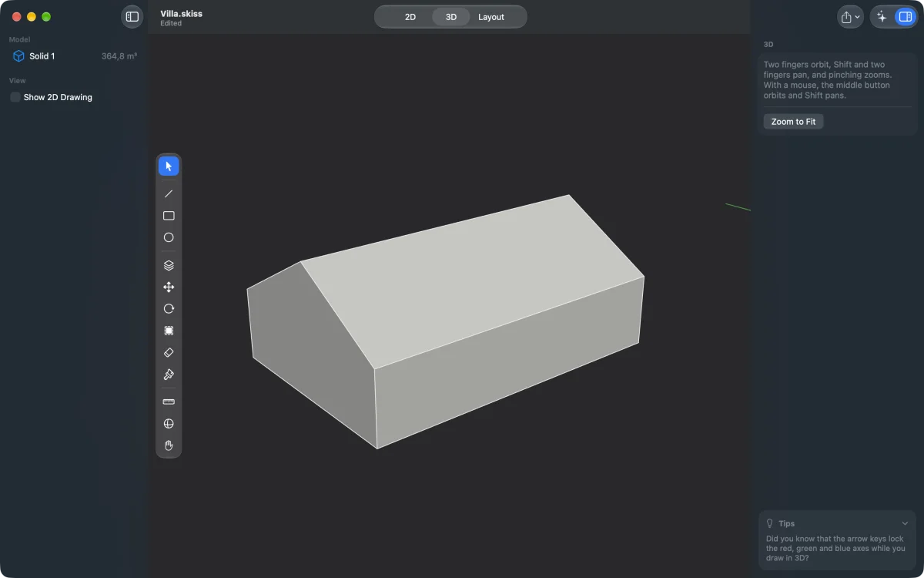This screenshot has width=924, height=578.
Task: Select the Orbit globe tool
Action: tap(169, 423)
